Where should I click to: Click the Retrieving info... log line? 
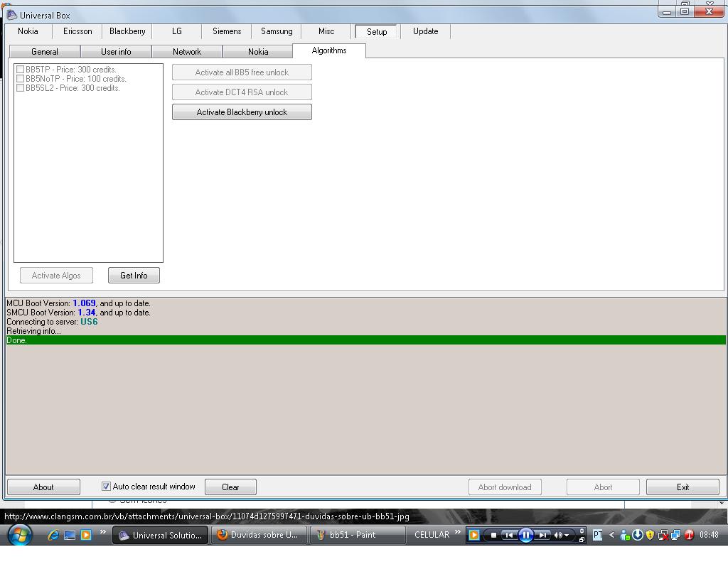pyautogui.click(x=33, y=331)
